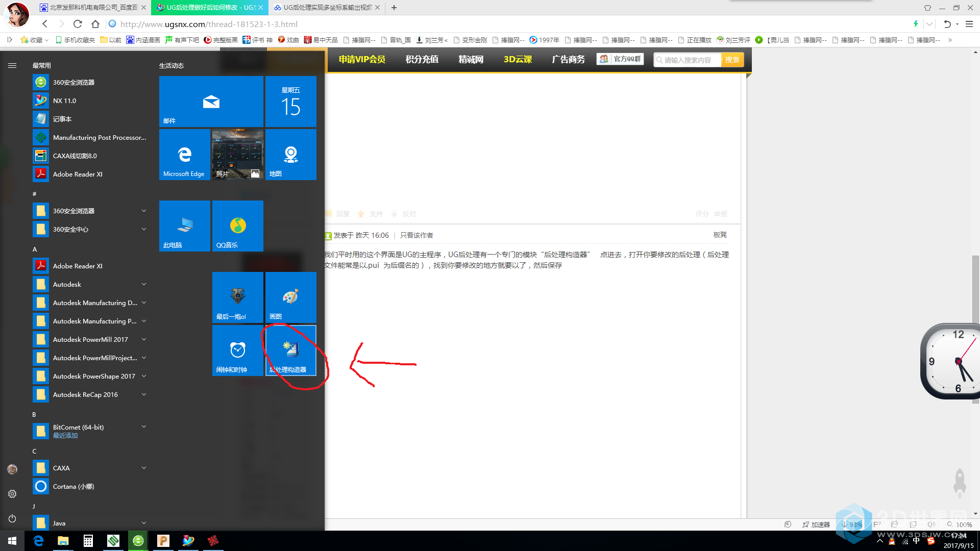The image size is (980, 551).
Task: Click the Start menu hamburger icon
Action: 12,65
